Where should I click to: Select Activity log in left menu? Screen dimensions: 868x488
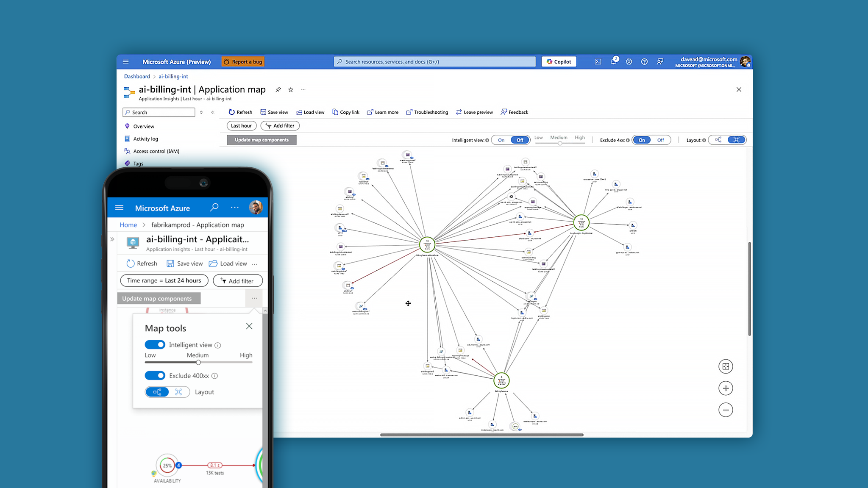(145, 139)
